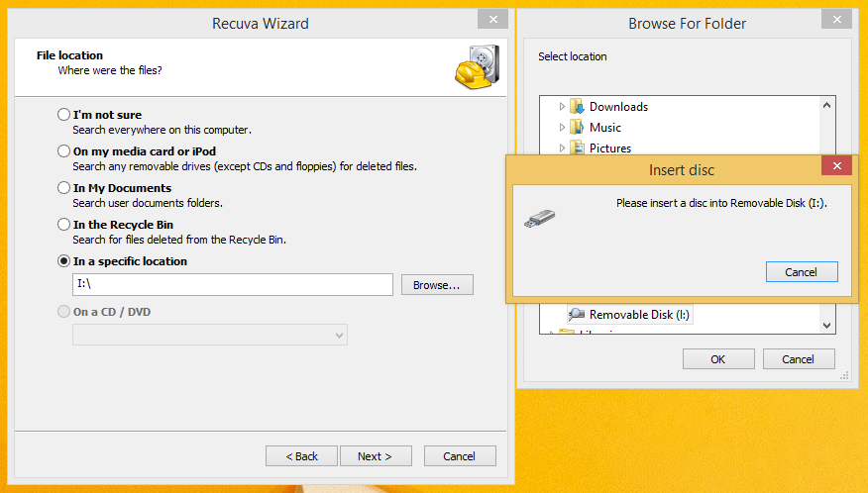The image size is (868, 493).
Task: Close the Browse For Folder window
Action: [x=837, y=20]
